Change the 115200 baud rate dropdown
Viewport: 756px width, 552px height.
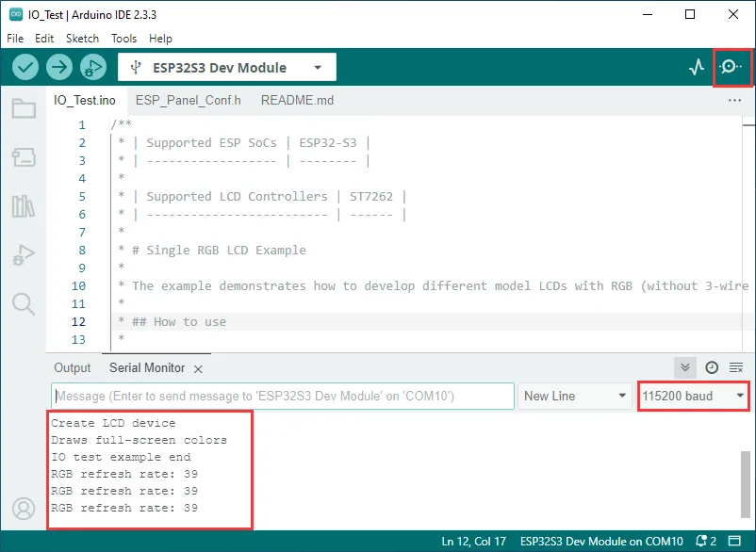click(x=693, y=396)
